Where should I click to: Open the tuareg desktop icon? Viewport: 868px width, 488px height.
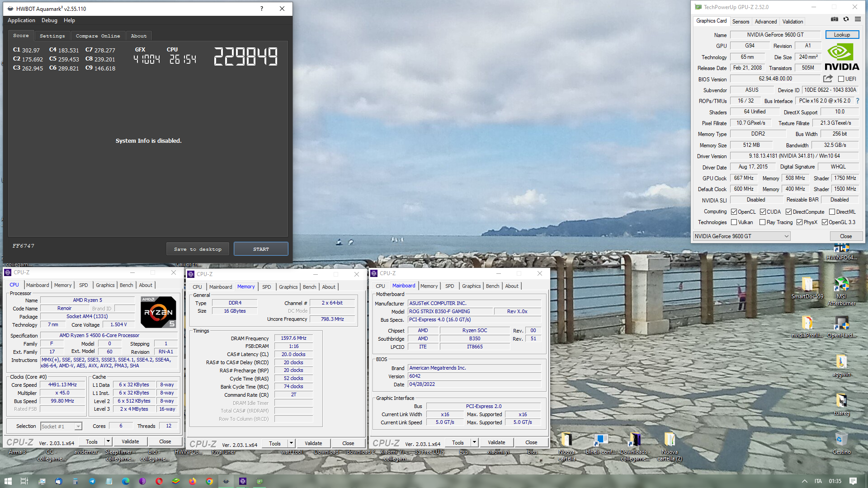841,404
